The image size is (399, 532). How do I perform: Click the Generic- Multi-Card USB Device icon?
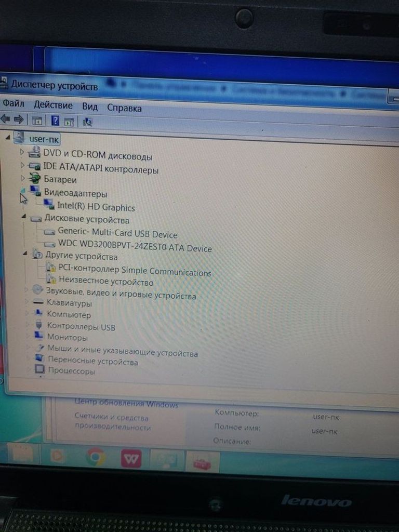coord(50,232)
